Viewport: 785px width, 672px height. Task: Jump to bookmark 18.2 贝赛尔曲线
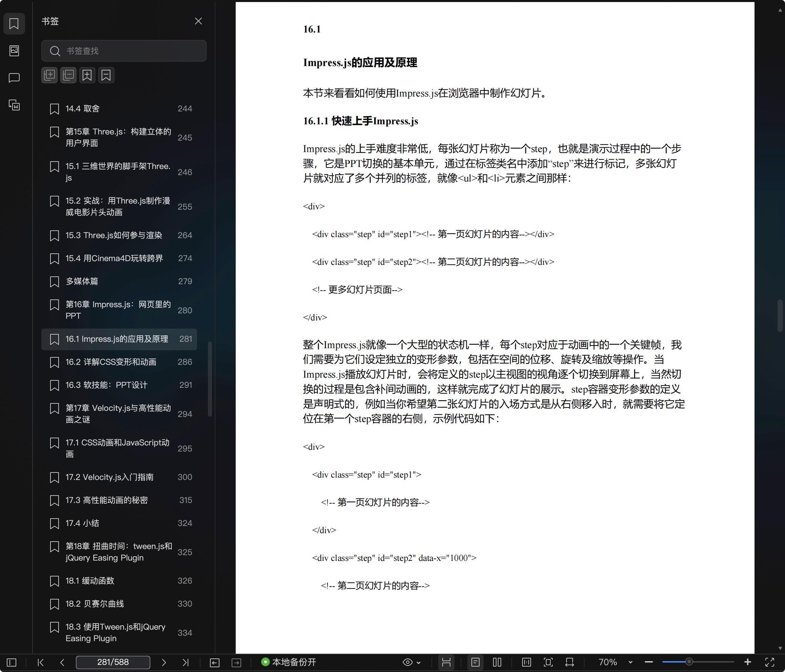point(119,604)
